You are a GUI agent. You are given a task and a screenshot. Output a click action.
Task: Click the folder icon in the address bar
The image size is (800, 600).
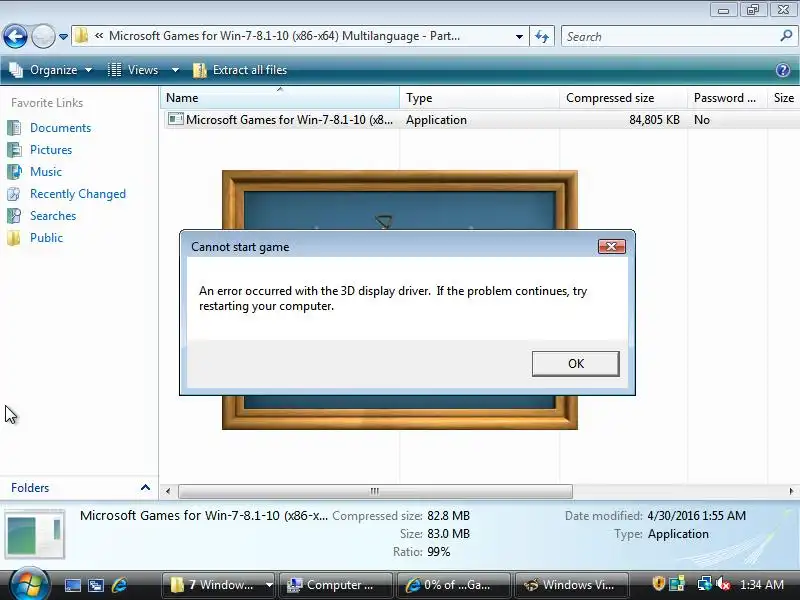[x=81, y=36]
